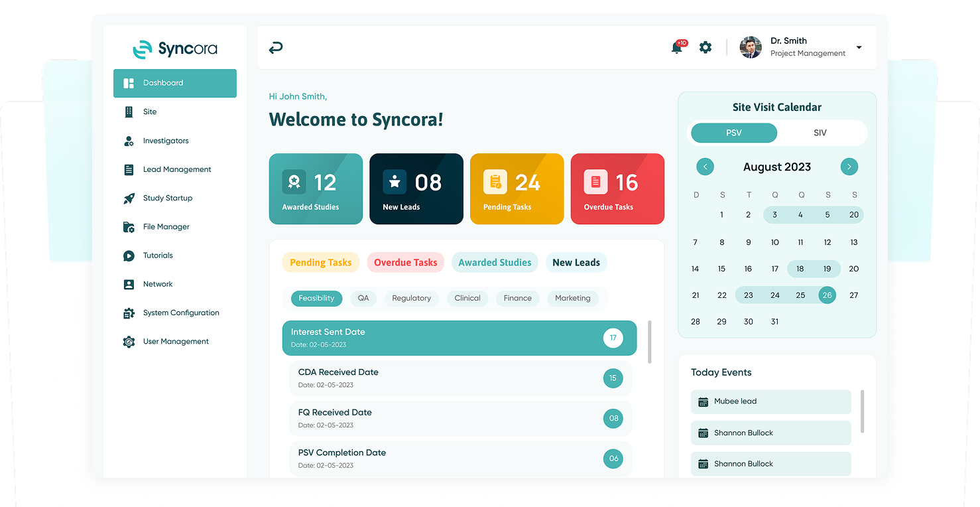Click the Tutorials play icon

[129, 255]
